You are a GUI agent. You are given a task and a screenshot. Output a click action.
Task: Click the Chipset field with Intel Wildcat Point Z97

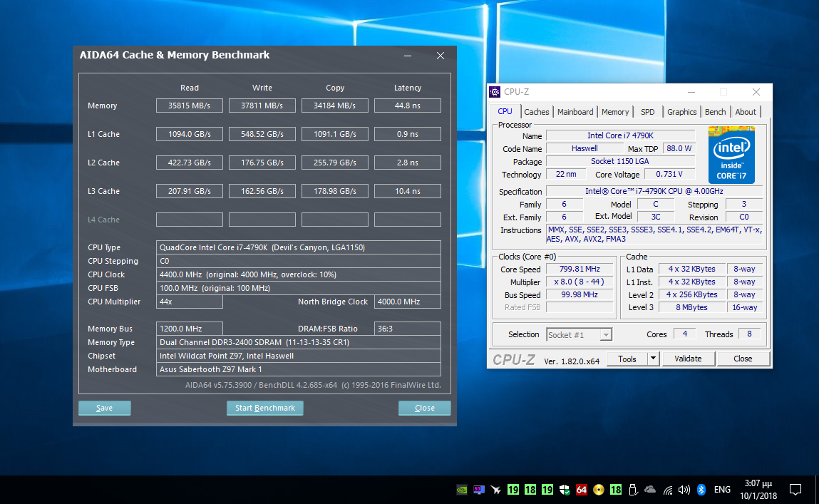[x=298, y=356]
